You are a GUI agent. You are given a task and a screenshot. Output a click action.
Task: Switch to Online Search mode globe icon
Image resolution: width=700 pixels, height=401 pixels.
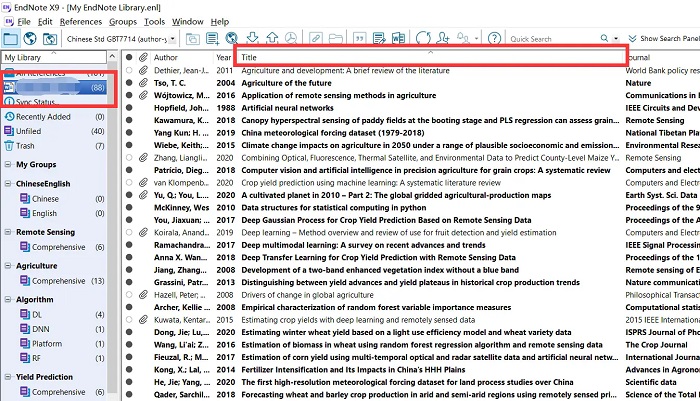[30, 39]
